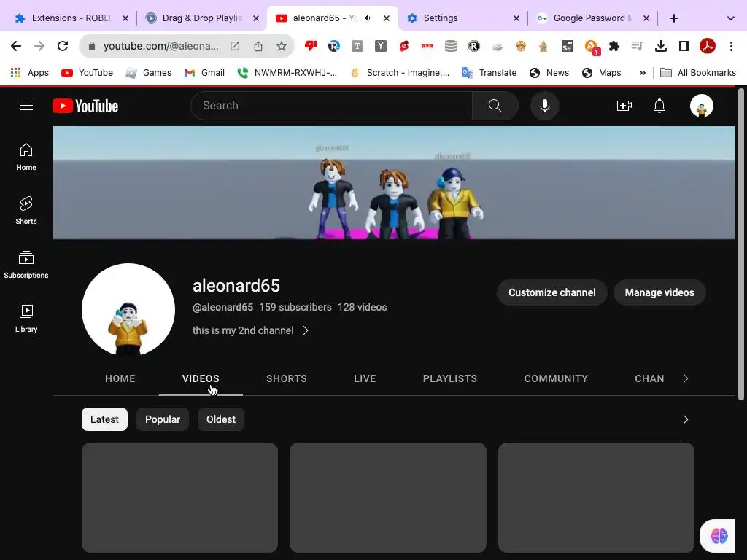
Task: Click the Customize channel button
Action: point(552,292)
